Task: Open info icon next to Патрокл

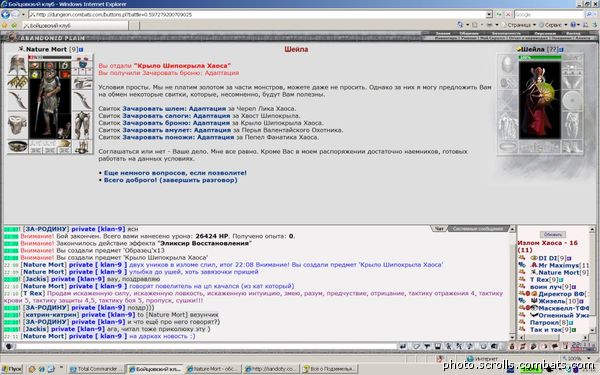Action: pyautogui.click(x=571, y=323)
